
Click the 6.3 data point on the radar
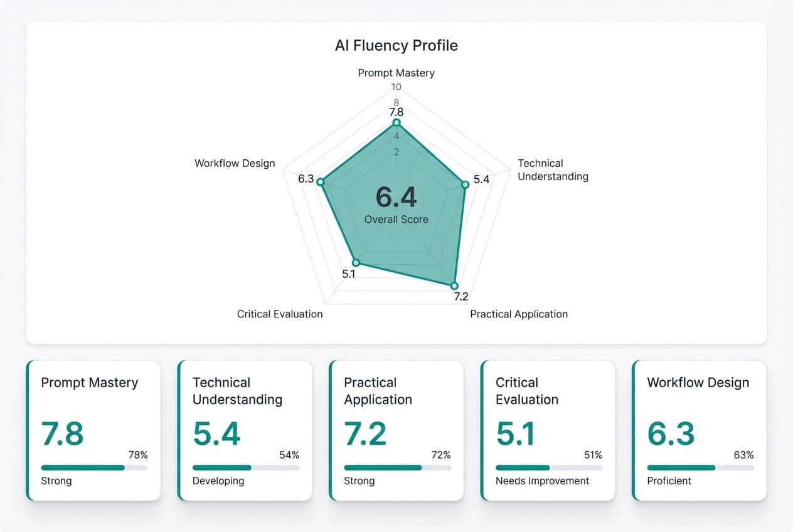coord(320,182)
